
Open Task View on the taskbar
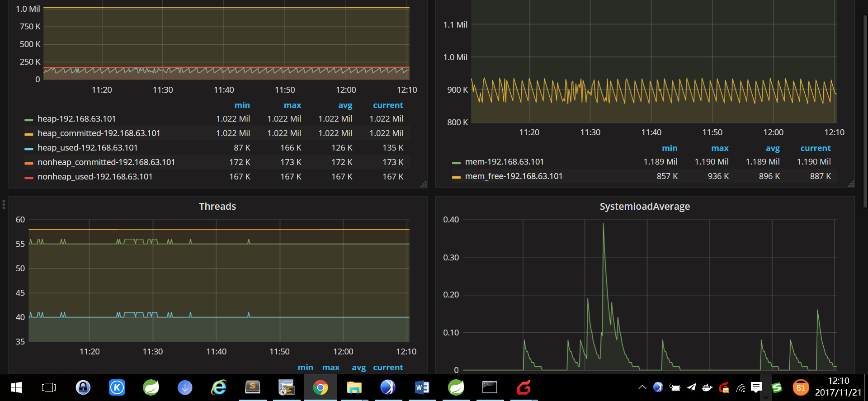[x=49, y=387]
